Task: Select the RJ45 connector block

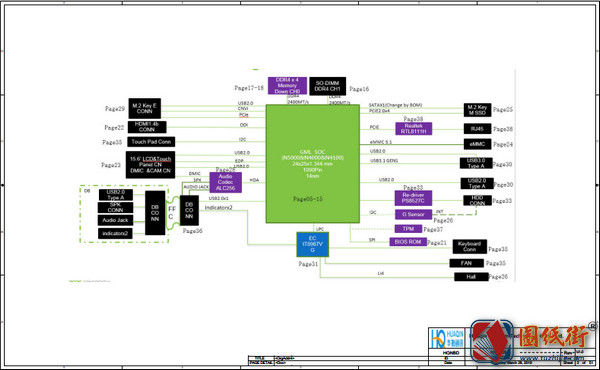Action: click(x=477, y=129)
